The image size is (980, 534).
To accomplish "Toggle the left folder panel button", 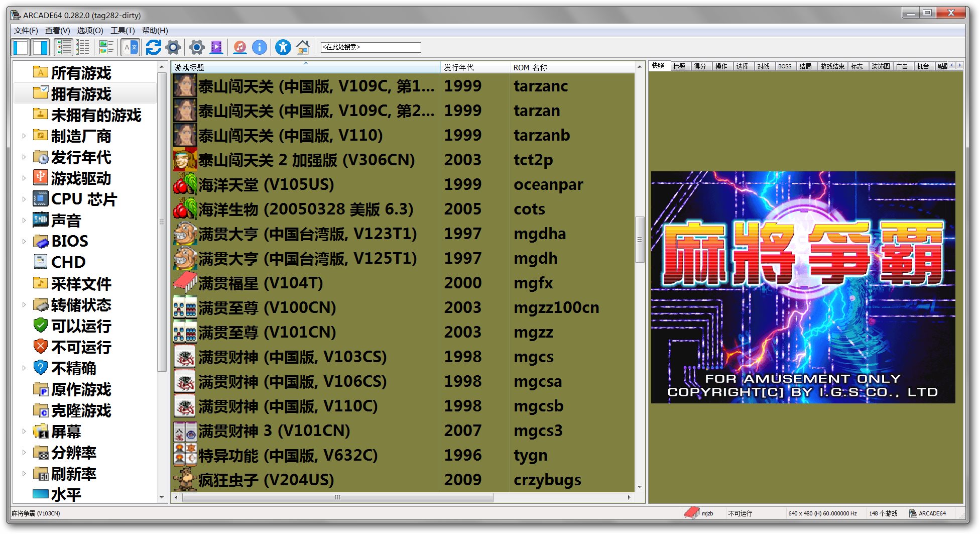I will 21,48.
